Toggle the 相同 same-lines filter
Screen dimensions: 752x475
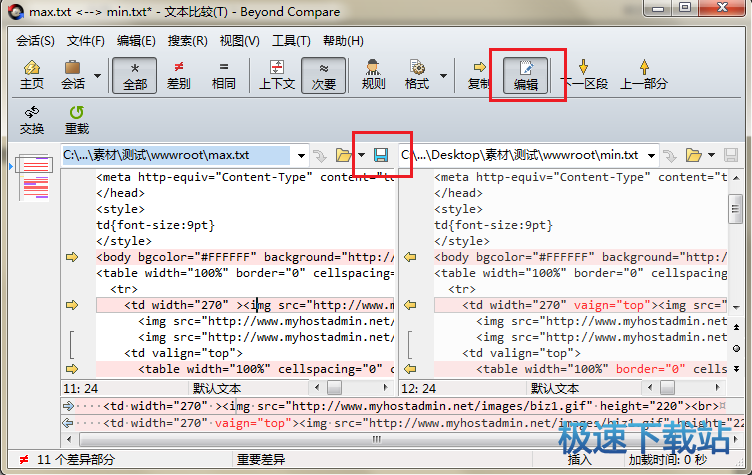(x=223, y=75)
